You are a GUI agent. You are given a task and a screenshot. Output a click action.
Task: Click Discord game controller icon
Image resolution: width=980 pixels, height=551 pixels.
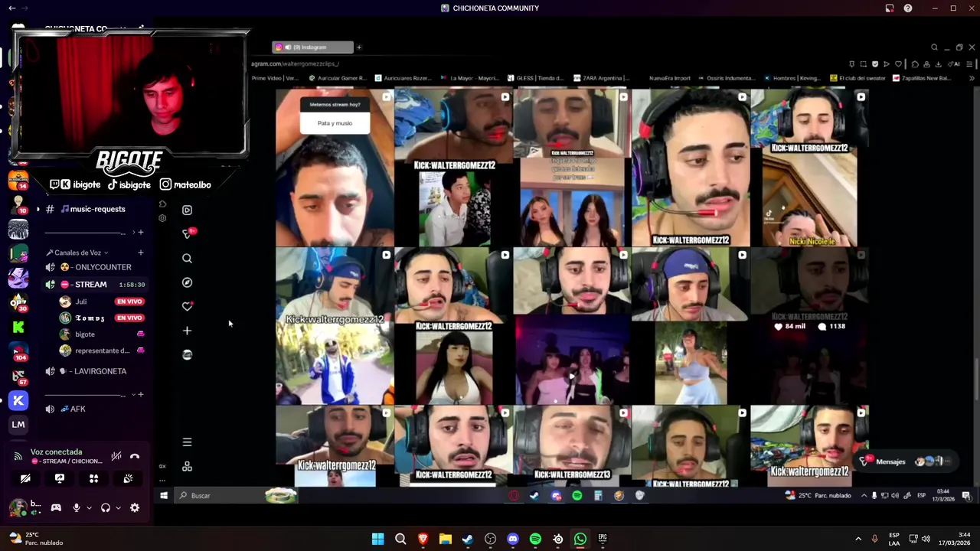[56, 507]
